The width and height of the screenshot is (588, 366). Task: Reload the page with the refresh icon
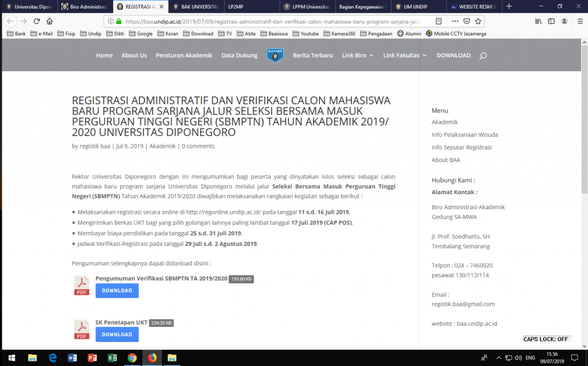point(37,21)
